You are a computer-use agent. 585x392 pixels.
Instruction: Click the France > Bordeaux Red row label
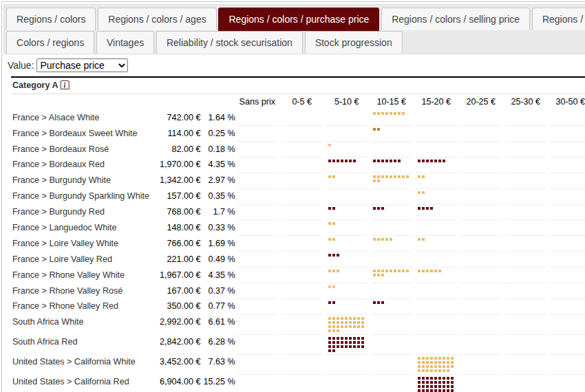[x=58, y=164]
